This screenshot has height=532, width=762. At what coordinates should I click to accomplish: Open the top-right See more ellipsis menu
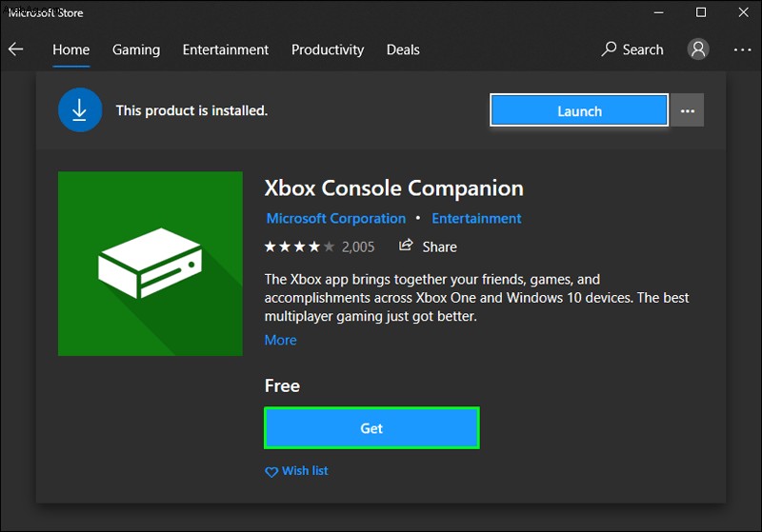pos(742,49)
